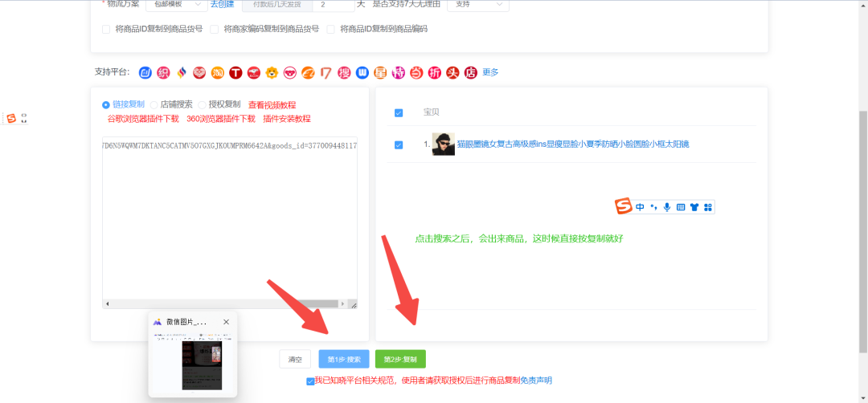This screenshot has height=403, width=868.
Task: Open the 包邮模板 logistics dropdown
Action: (x=176, y=5)
